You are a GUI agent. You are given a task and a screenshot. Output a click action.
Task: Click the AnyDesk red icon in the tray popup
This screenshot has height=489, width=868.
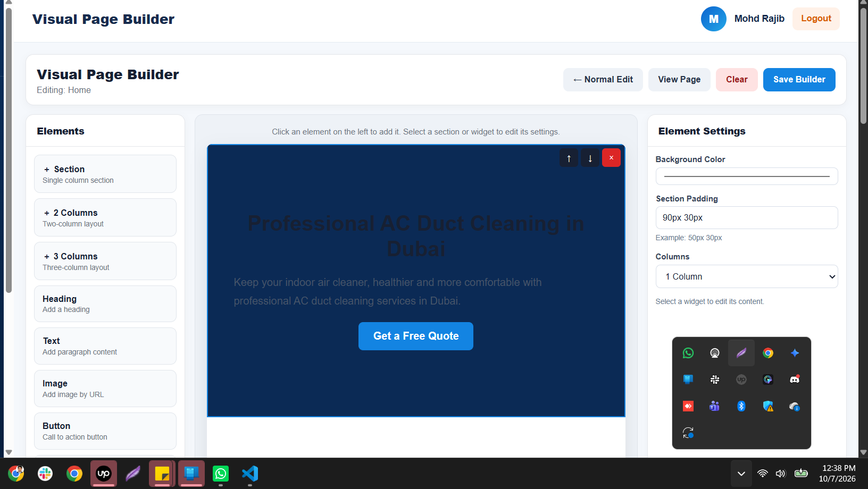click(688, 406)
